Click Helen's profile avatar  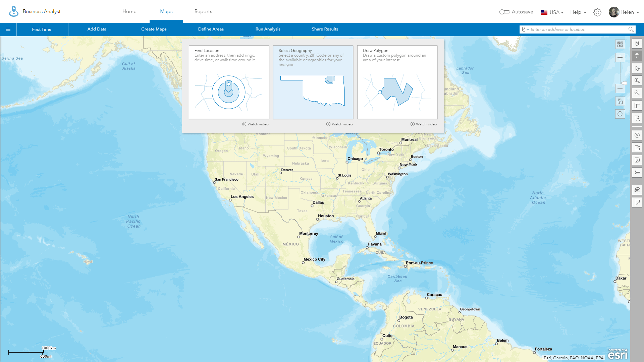click(614, 12)
